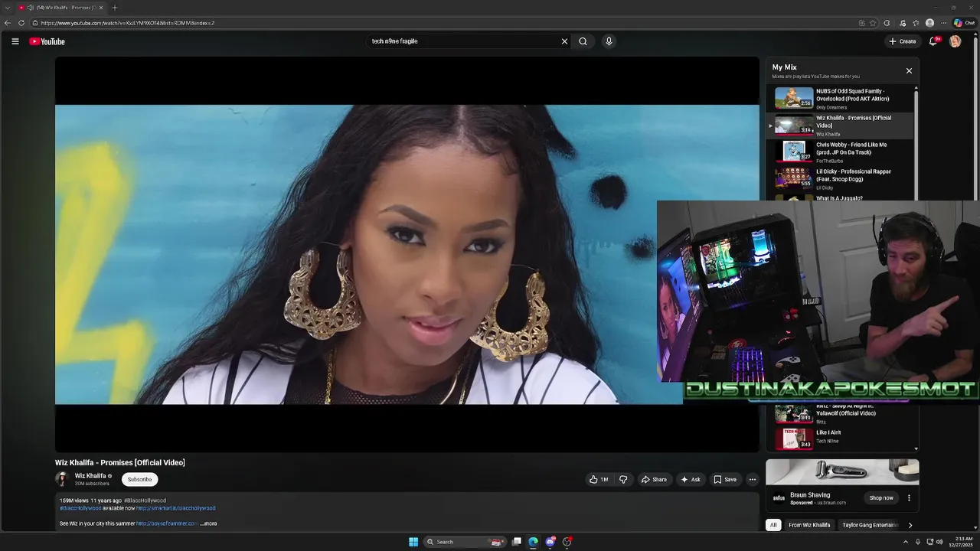980x551 pixels.
Task: Open Copilot Chat in the browser
Action: 964,23
